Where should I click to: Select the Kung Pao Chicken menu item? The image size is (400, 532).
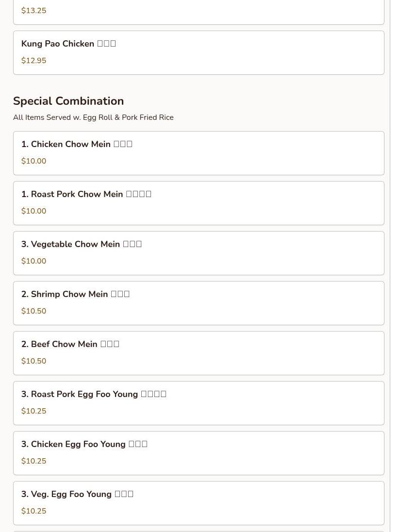coord(199,52)
